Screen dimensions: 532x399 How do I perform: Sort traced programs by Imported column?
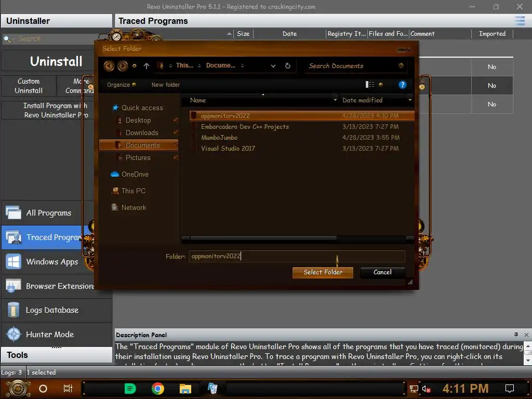[x=492, y=34]
